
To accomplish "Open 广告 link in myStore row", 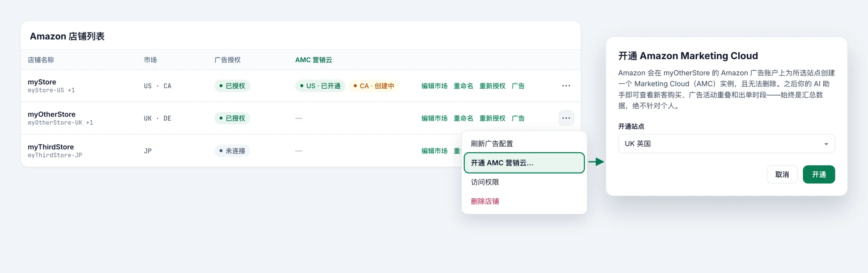I will point(518,86).
